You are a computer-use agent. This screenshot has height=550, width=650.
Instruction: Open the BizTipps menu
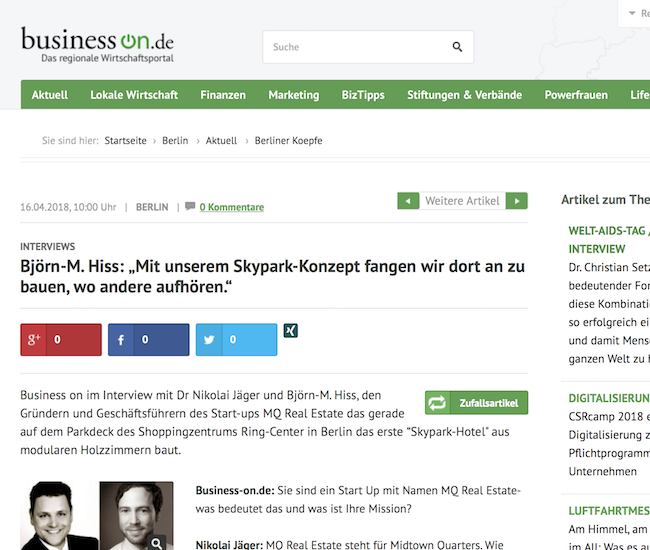click(363, 95)
